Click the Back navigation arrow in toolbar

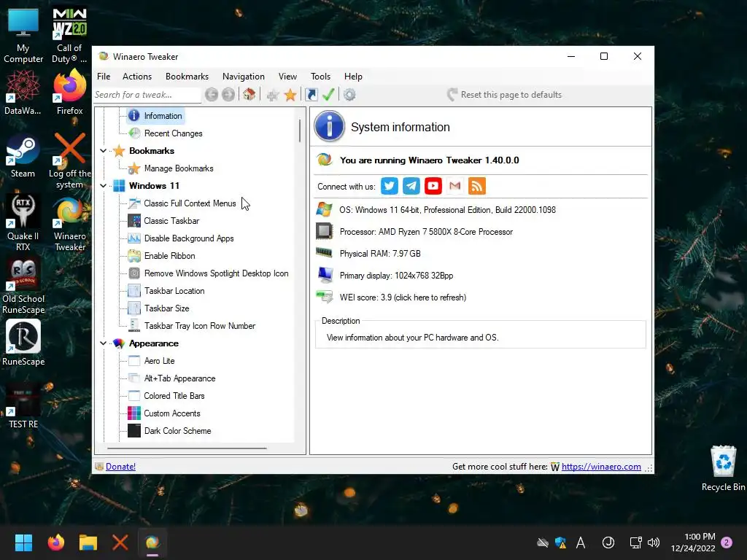pos(212,95)
